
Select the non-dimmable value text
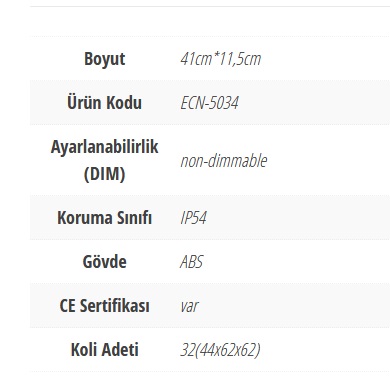tap(224, 160)
